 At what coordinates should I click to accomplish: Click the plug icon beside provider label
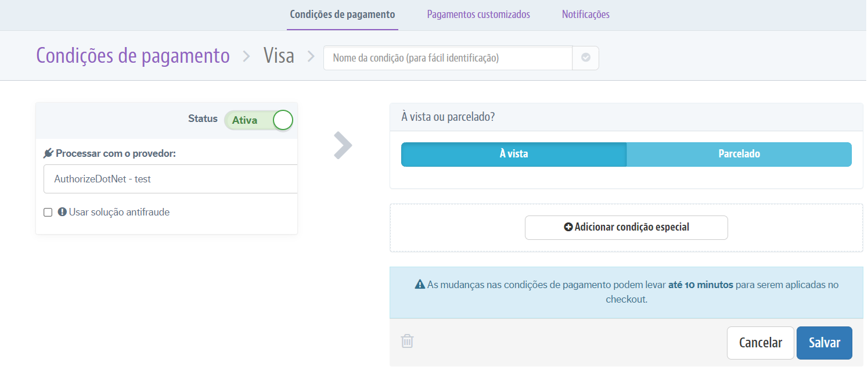48,153
